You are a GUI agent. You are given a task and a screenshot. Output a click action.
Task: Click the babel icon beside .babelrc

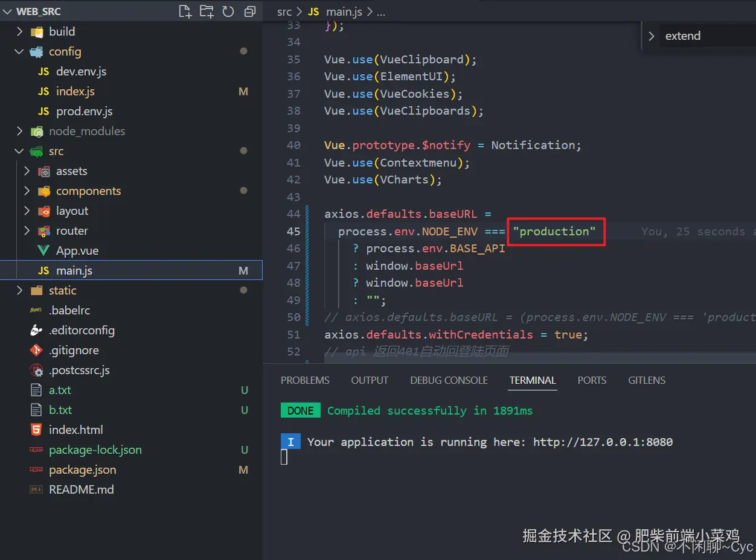coord(36,310)
